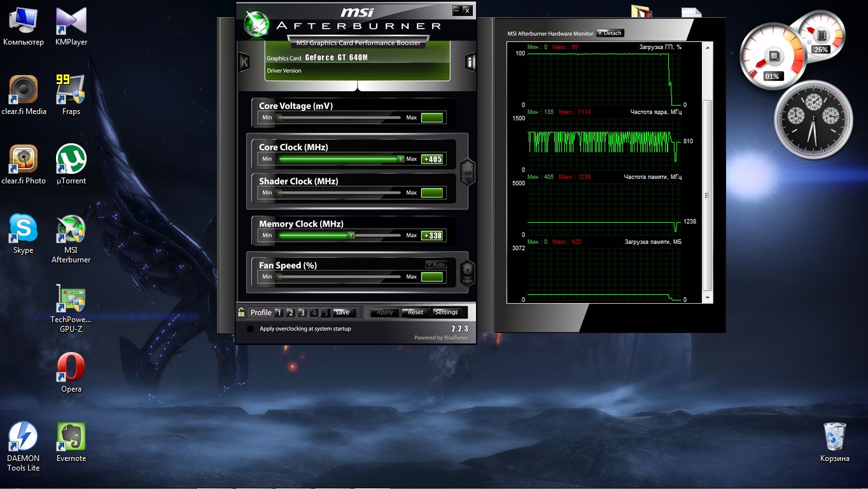This screenshot has height=489, width=868.
Task: Click the Reset button
Action: (416, 313)
